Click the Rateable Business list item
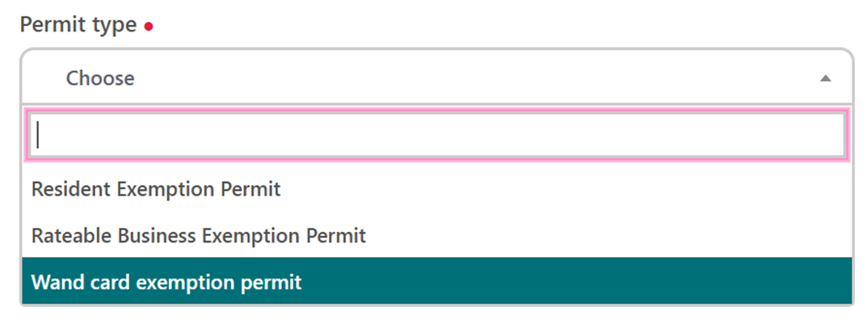 click(199, 236)
